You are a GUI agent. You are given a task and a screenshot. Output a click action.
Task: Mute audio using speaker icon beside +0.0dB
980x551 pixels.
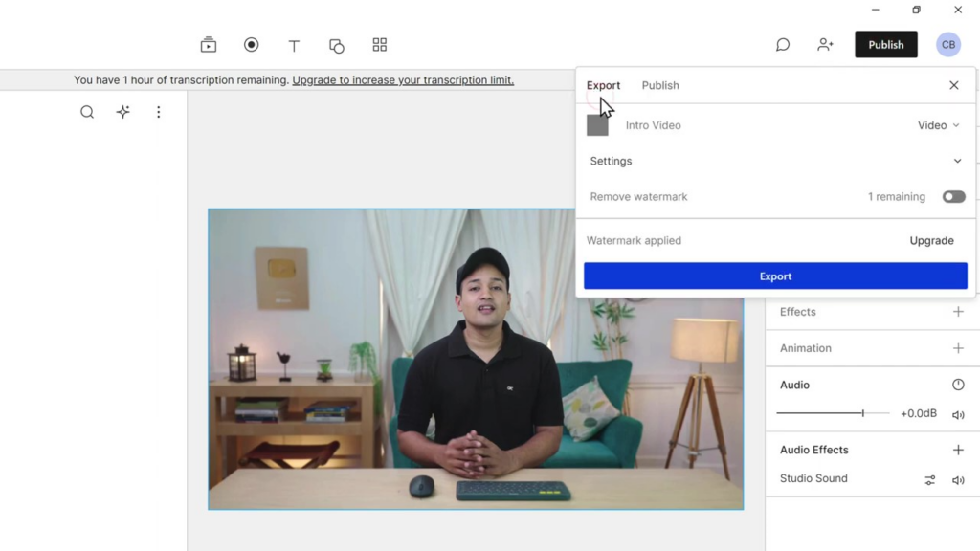pos(958,415)
